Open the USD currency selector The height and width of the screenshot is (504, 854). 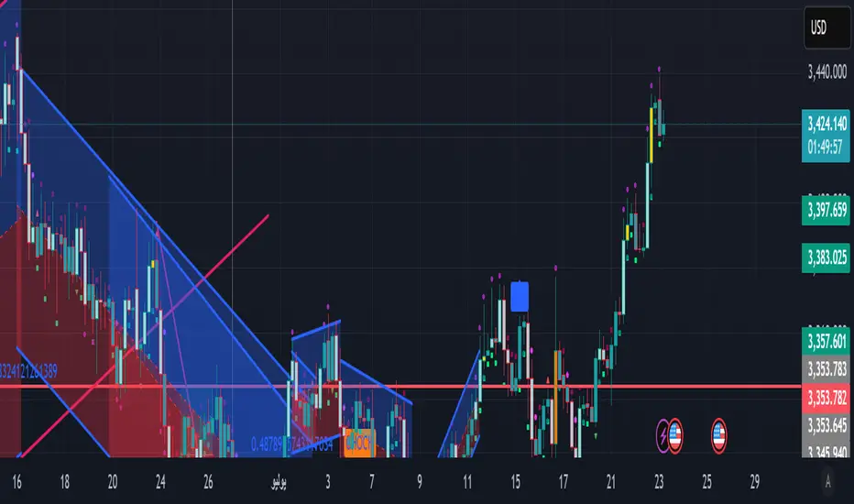pos(827,27)
